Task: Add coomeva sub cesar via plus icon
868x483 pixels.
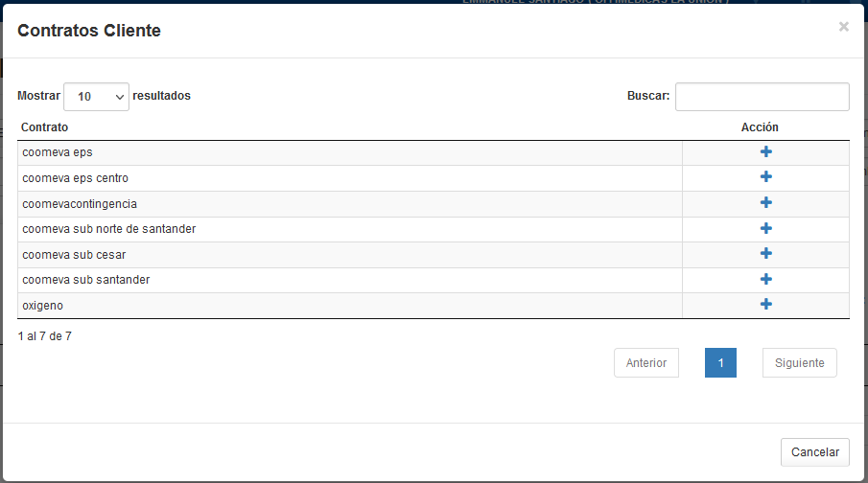Action: (x=765, y=253)
